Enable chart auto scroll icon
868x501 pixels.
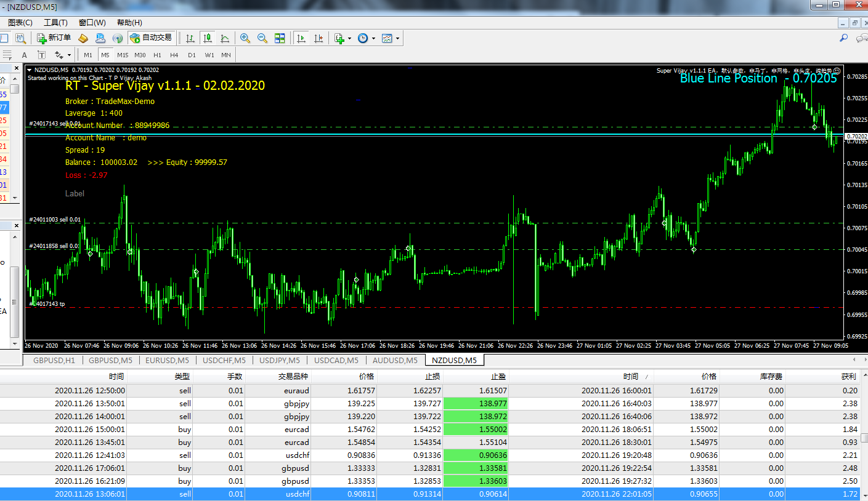pyautogui.click(x=301, y=38)
